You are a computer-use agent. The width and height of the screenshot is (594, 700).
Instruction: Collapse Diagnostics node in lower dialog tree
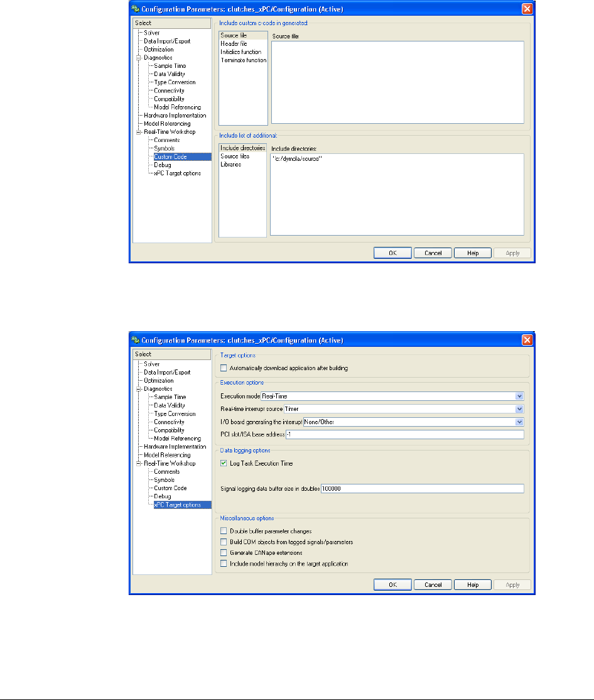pyautogui.click(x=139, y=390)
